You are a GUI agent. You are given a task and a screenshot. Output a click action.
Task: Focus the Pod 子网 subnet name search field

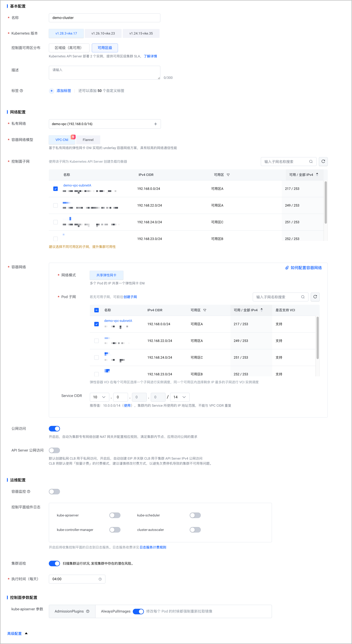[280, 297]
